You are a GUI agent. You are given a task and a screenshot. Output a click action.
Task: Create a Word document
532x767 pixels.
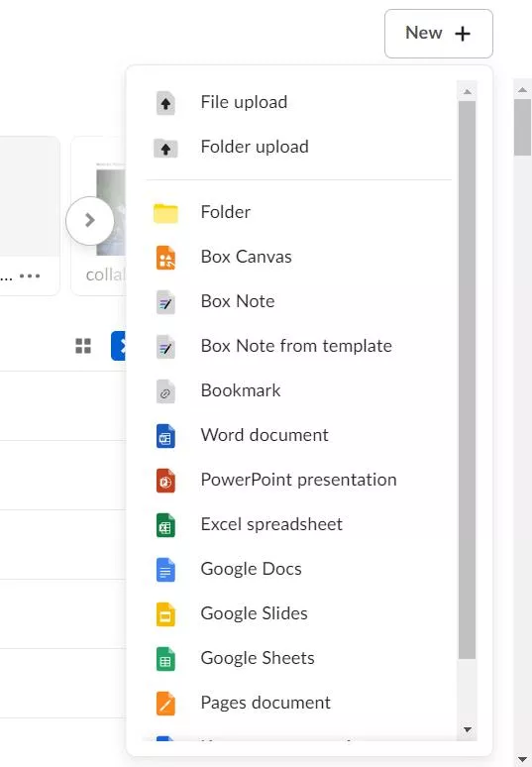point(299,435)
